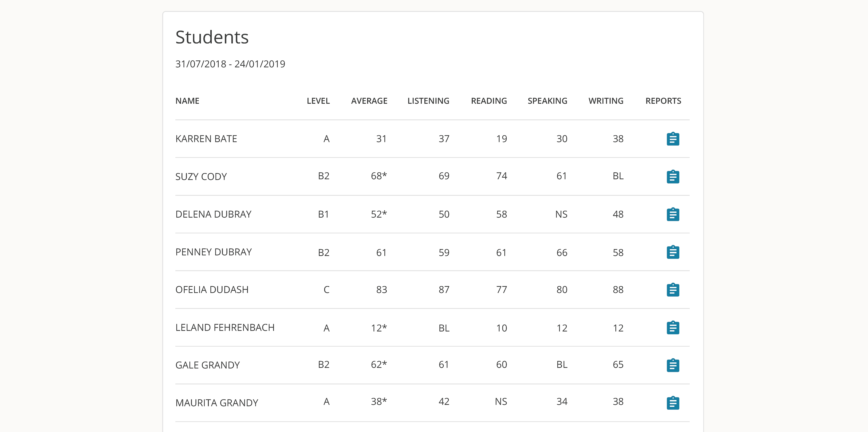Image resolution: width=868 pixels, height=432 pixels.
Task: Click the WRITING column header
Action: click(606, 101)
